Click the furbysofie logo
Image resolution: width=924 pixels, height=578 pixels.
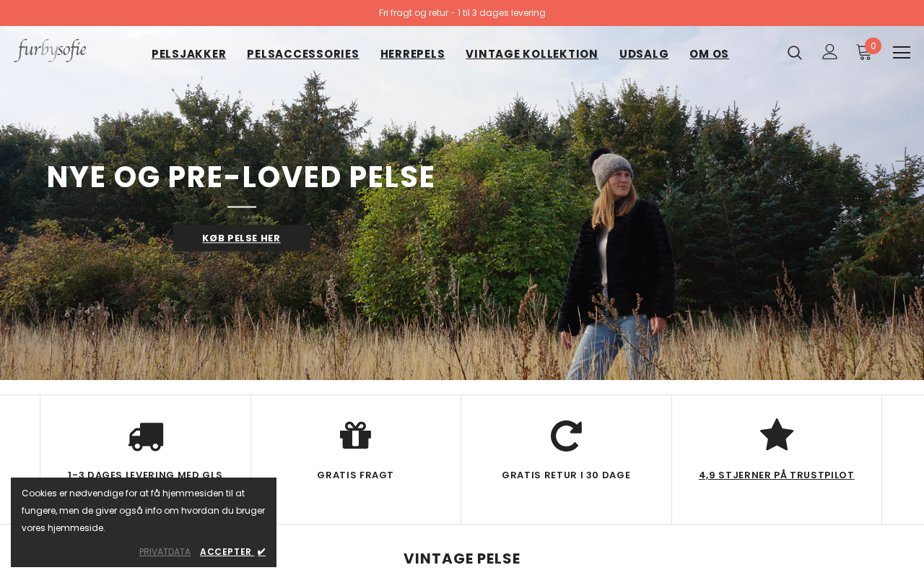pos(51,51)
